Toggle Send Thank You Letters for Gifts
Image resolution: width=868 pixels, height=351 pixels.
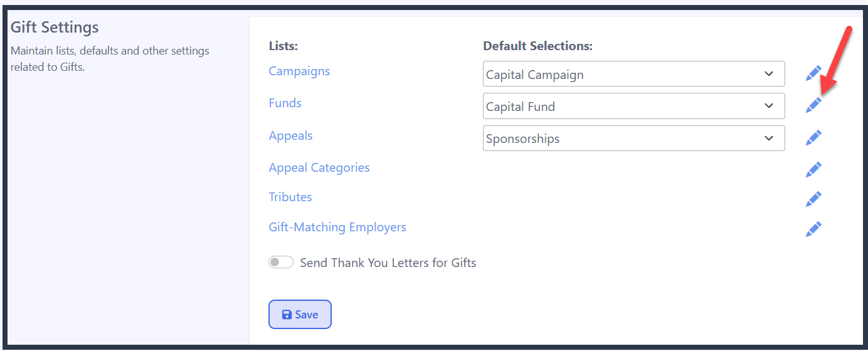[281, 262]
